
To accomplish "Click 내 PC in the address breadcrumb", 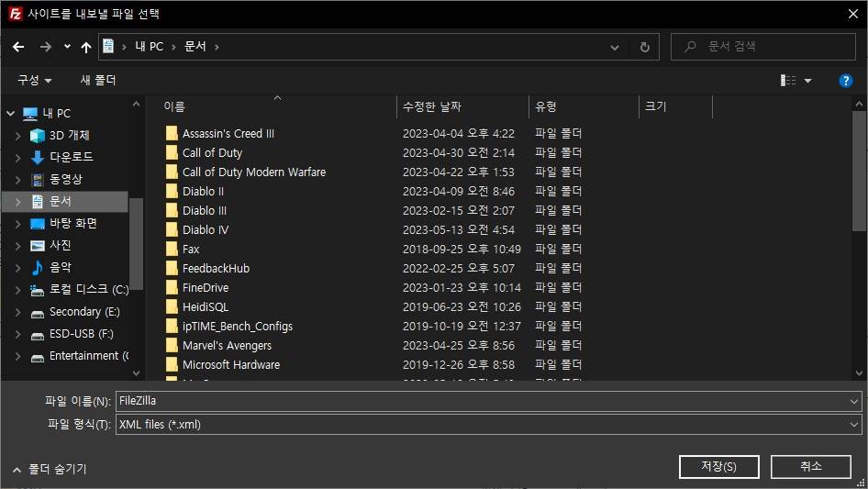I will point(150,47).
